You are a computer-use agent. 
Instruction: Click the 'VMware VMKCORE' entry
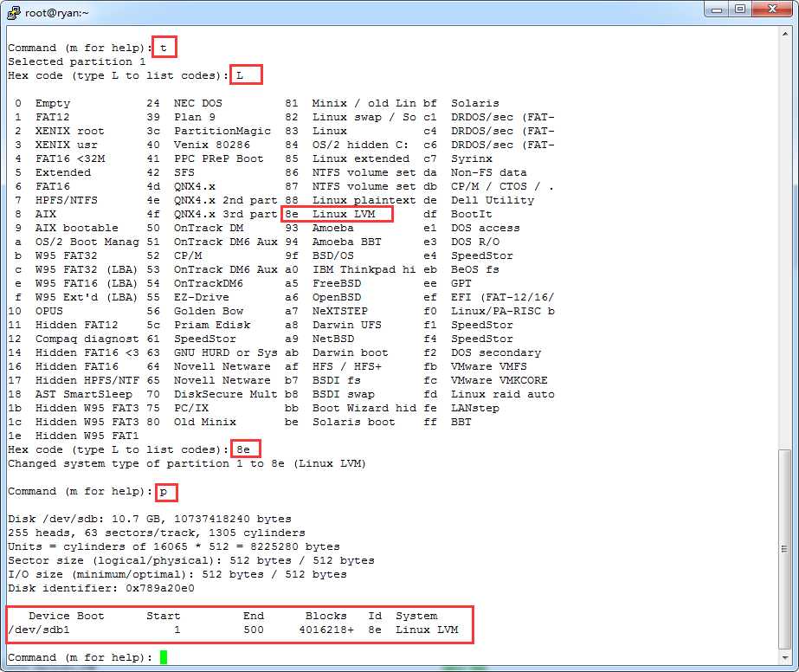coord(499,380)
